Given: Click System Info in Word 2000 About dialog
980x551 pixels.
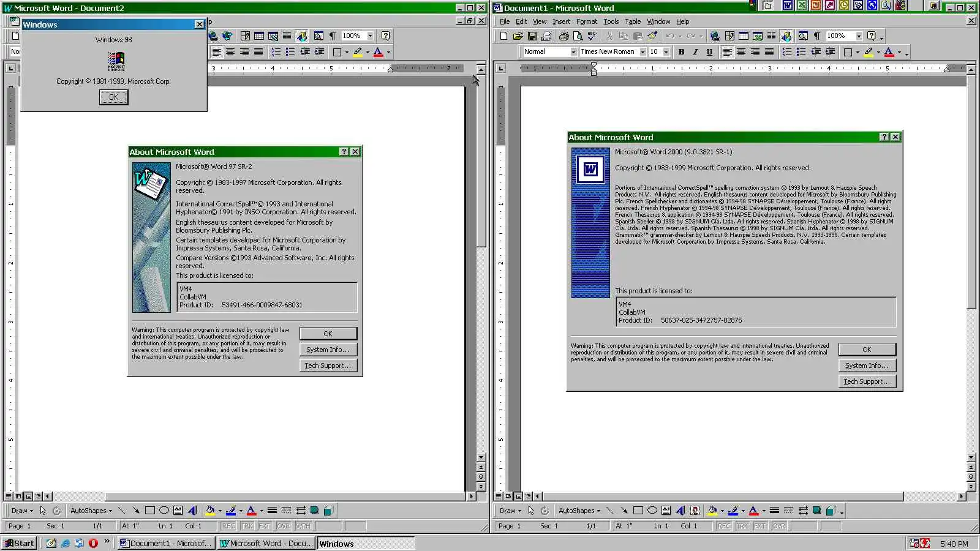Looking at the screenshot, I should click(867, 365).
